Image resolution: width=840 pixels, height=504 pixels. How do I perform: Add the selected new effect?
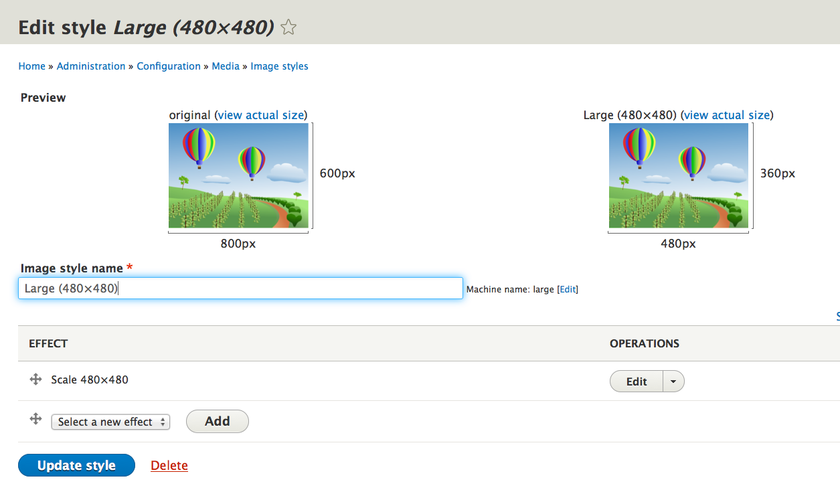(218, 421)
